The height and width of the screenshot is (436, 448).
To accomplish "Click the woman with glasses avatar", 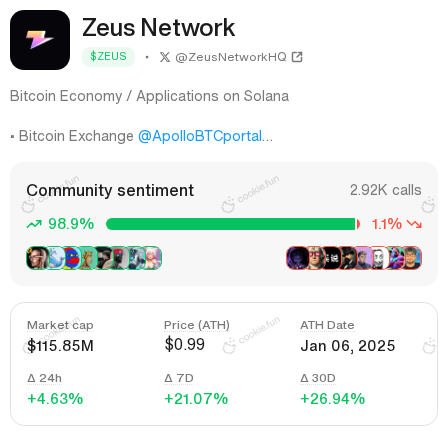I will (37, 258).
